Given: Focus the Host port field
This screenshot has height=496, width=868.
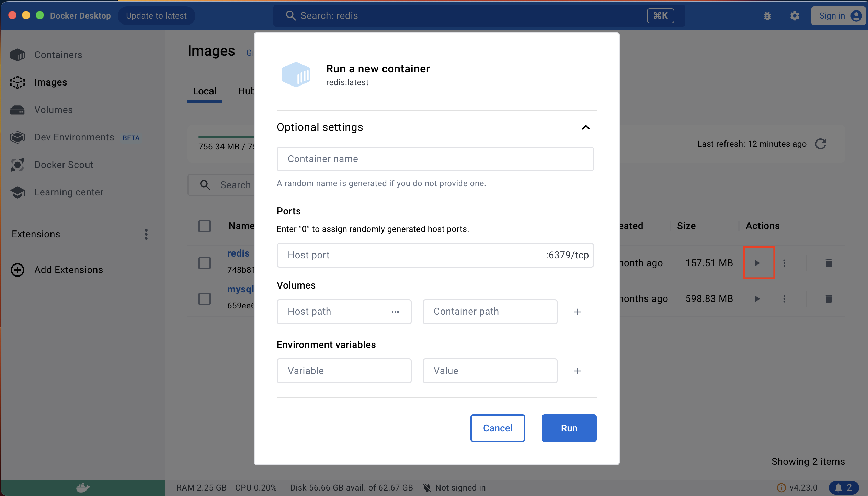Looking at the screenshot, I should (x=435, y=255).
